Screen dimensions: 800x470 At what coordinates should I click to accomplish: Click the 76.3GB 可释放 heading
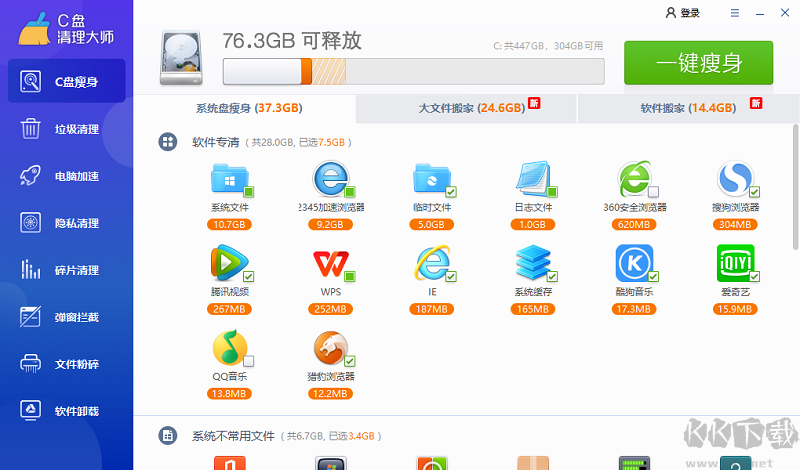(292, 40)
